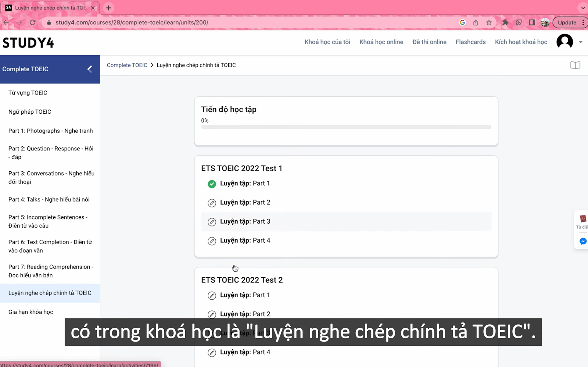The height and width of the screenshot is (367, 588).
Task: Open Test 2 Luyện tập: Part 4
Action: point(245,352)
